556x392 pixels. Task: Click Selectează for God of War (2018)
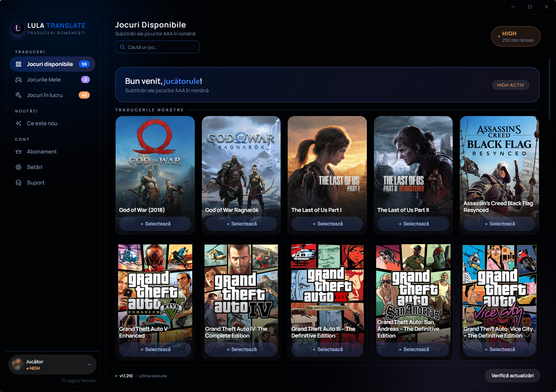pos(155,224)
